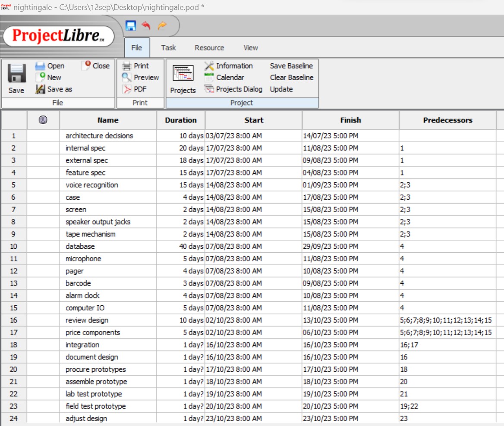The image size is (504, 426).
Task: Select the task named database
Action: click(80, 246)
